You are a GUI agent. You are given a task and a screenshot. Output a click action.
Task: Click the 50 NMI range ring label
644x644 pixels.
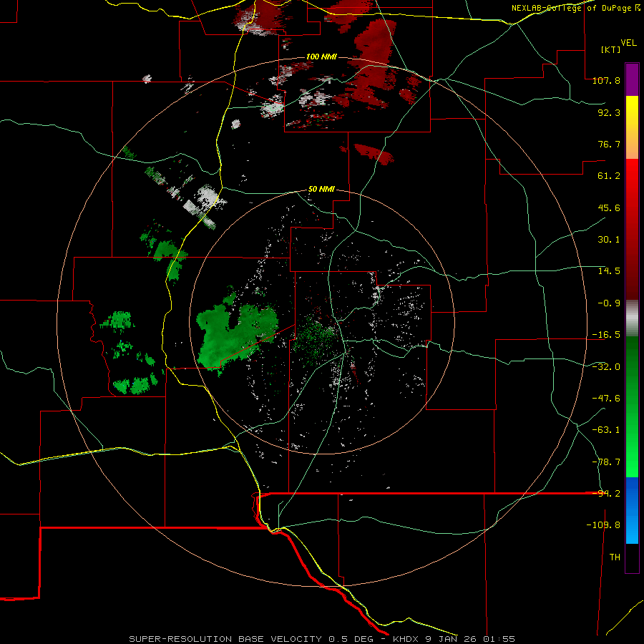click(x=321, y=190)
